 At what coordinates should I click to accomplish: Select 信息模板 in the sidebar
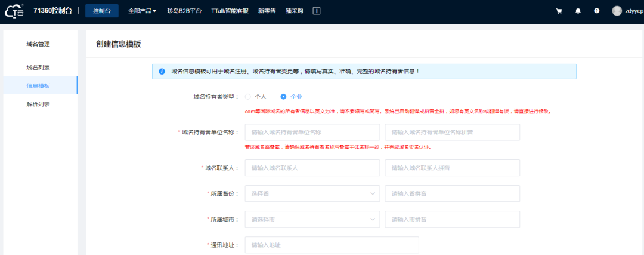pyautogui.click(x=38, y=85)
